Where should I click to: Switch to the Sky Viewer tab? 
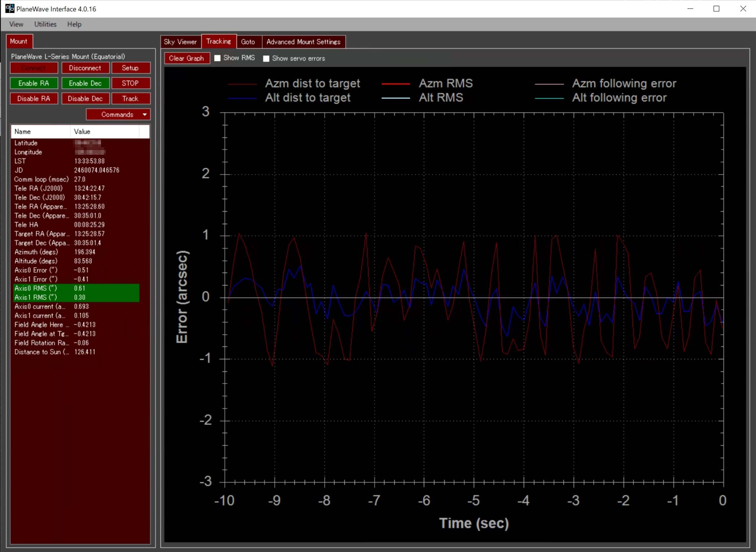tap(180, 41)
